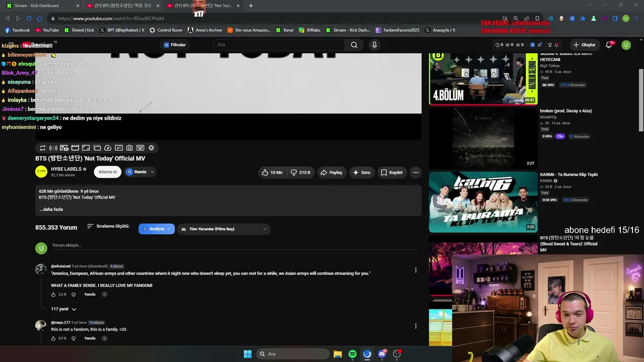Open the HYBE LABELS channel avatar
Image resolution: width=644 pixels, height=362 pixels.
[41, 172]
